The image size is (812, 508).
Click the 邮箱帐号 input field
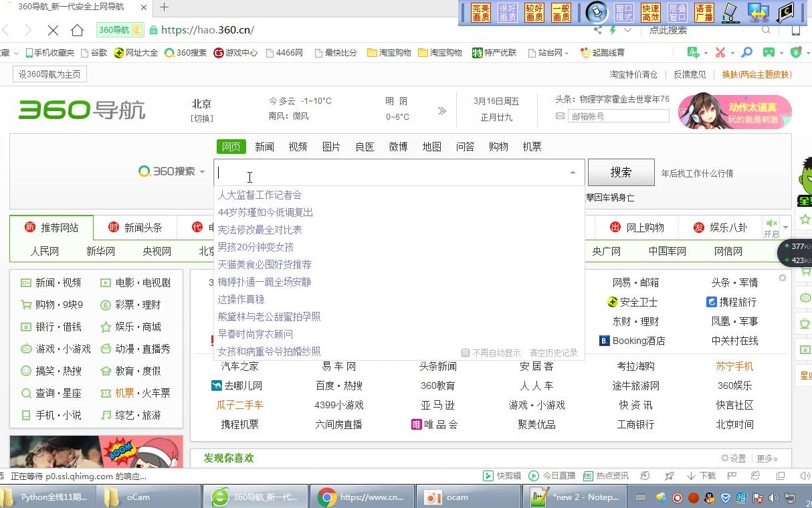tap(618, 116)
